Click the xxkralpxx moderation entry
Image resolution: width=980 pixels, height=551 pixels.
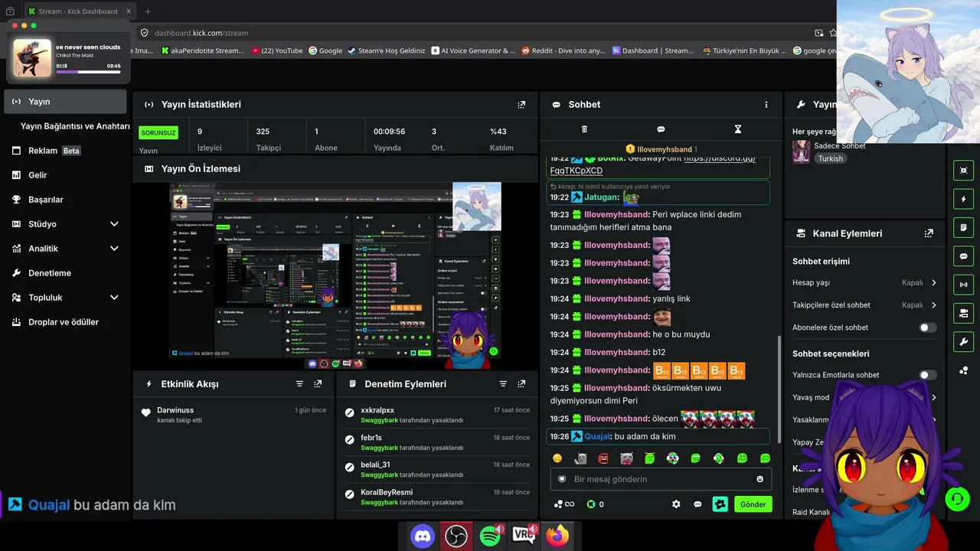click(436, 415)
